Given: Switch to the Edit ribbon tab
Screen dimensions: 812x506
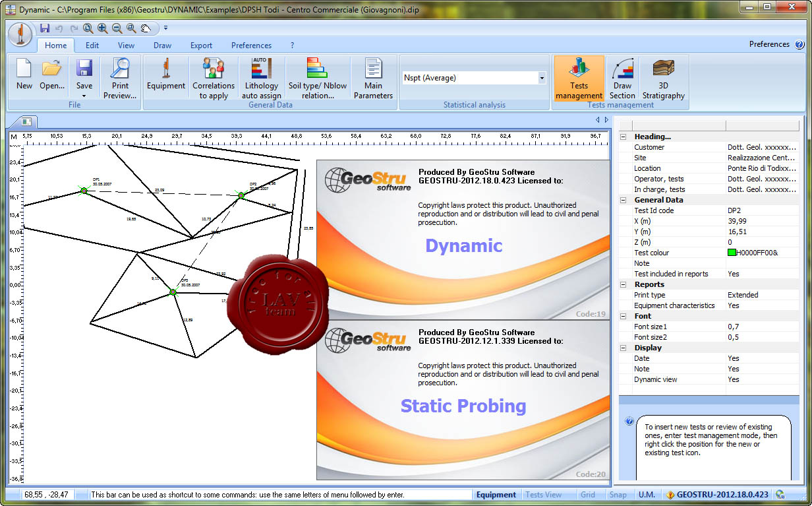Looking at the screenshot, I should click(x=92, y=46).
